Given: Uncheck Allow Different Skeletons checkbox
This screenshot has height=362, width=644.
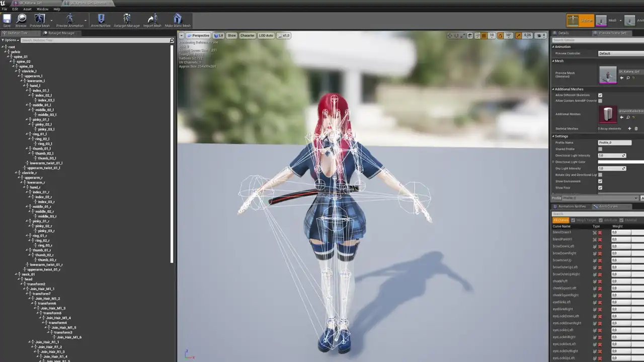Looking at the screenshot, I should click(600, 95).
